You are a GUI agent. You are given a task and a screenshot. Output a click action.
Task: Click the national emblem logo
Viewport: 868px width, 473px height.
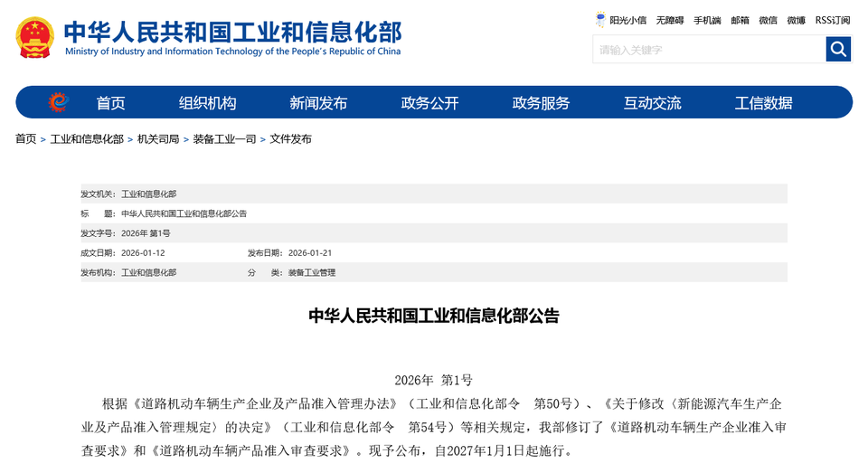[x=34, y=37]
